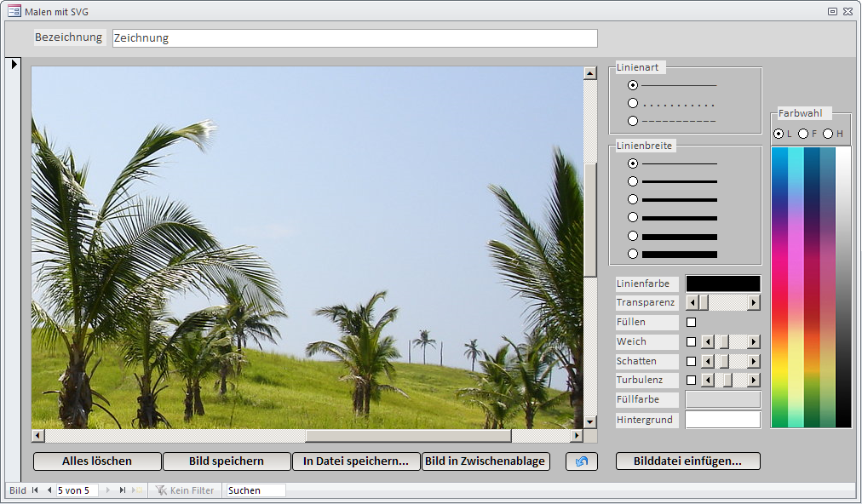The image size is (862, 504).
Task: Click the Access form icon in title bar
Action: coord(14,11)
